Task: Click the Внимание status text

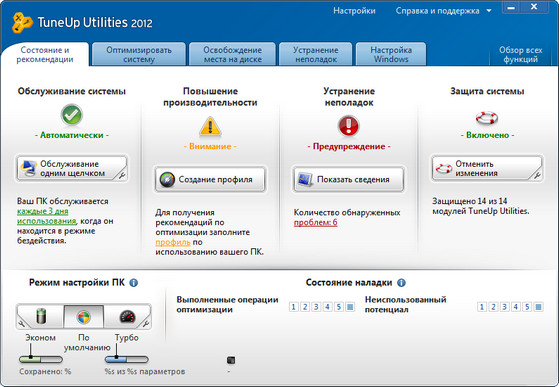Action: 210,146
